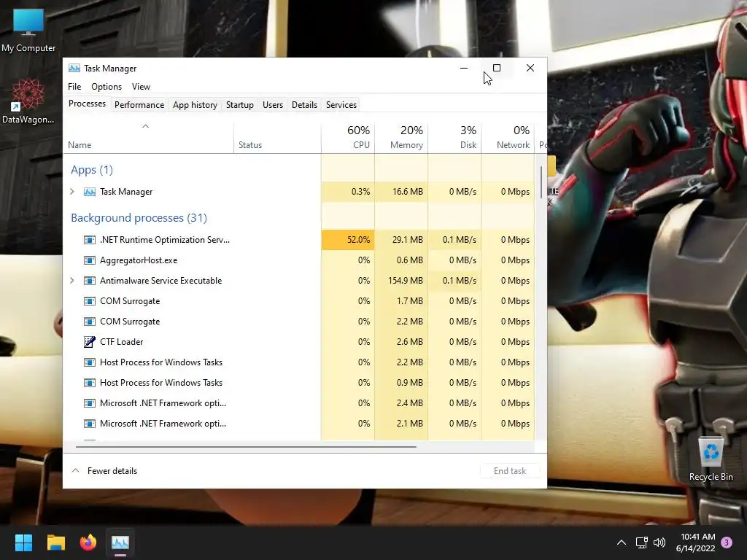Click the Apps (1) group header
Viewport: 747px width, 560px height.
tap(91, 170)
